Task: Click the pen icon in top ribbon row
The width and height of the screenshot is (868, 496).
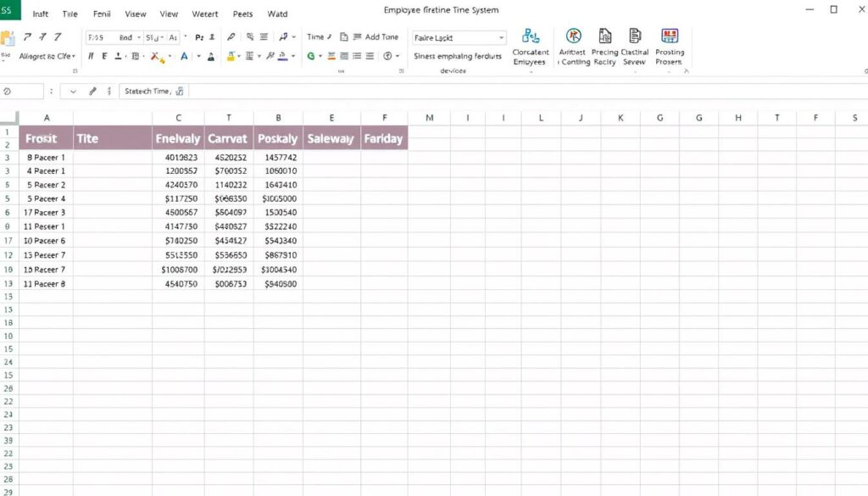Action: (231, 37)
